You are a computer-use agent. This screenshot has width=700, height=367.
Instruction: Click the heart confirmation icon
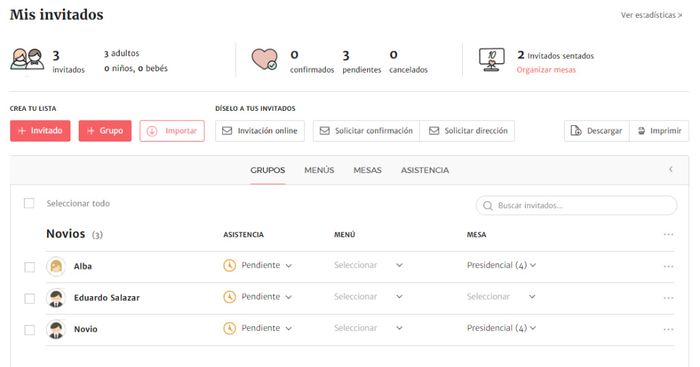[x=264, y=59]
